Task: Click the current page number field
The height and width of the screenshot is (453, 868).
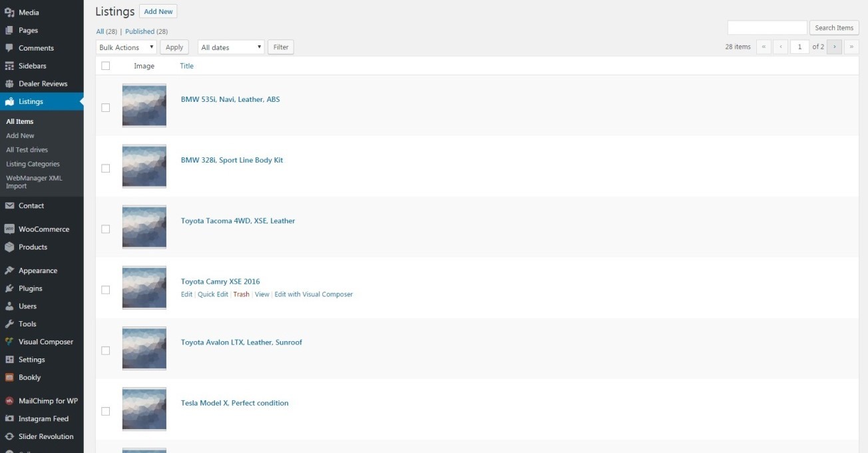Action: tap(799, 47)
